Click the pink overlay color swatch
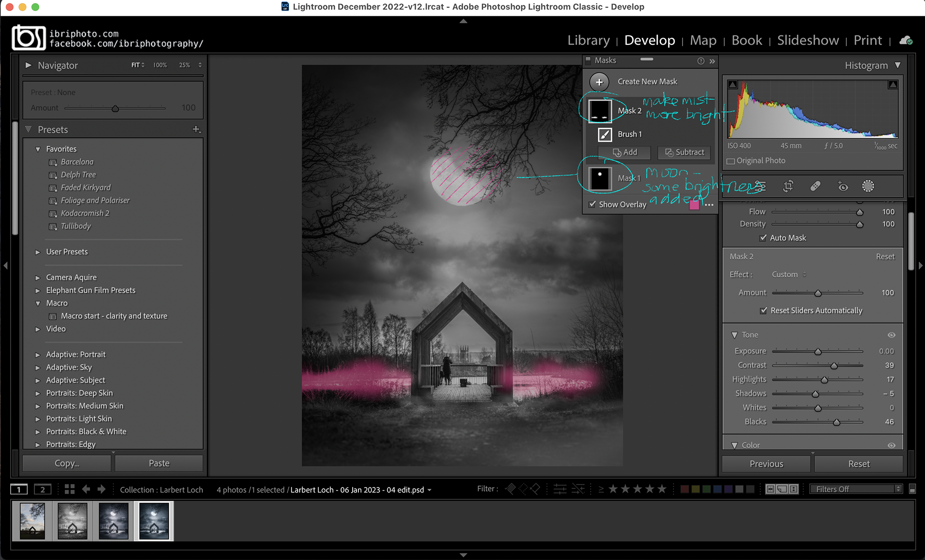Viewport: 925px width, 560px height. [694, 205]
